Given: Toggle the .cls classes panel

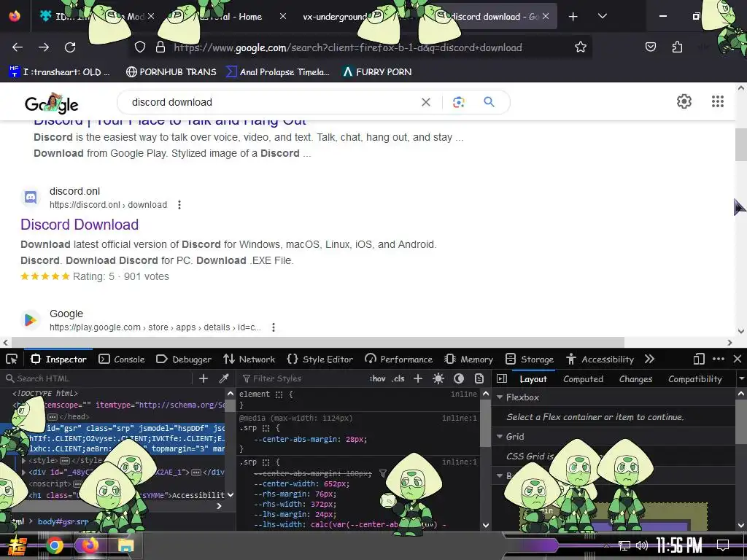Looking at the screenshot, I should pos(398,378).
